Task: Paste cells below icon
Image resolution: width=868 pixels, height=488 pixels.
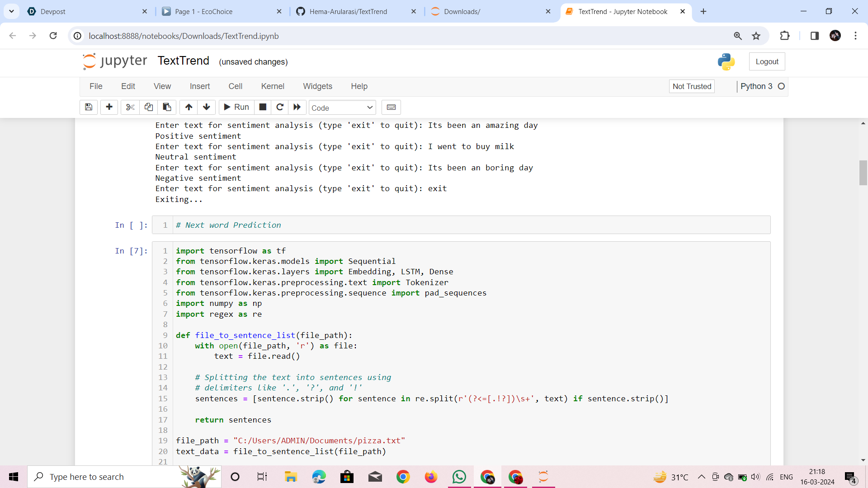Action: click(x=167, y=107)
